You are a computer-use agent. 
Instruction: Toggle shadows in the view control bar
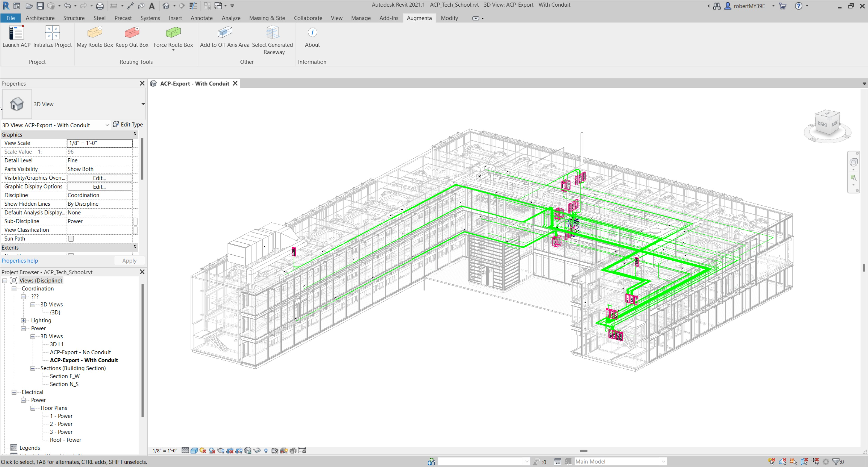click(x=212, y=450)
